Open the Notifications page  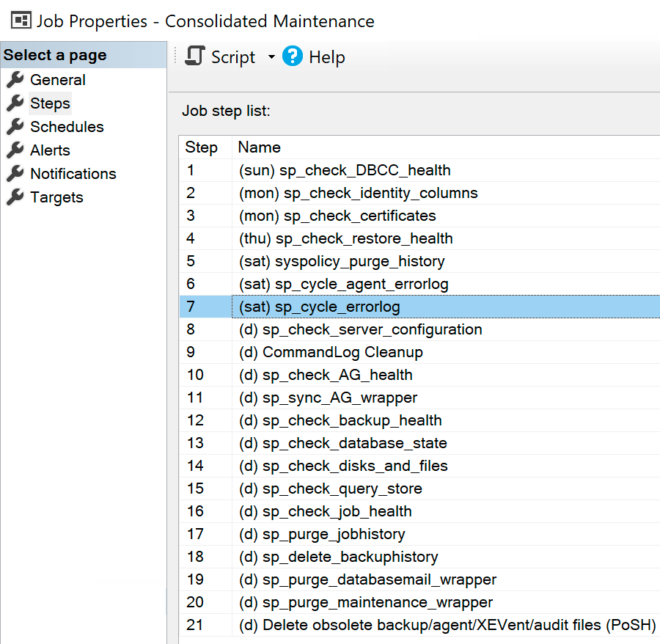(x=73, y=174)
